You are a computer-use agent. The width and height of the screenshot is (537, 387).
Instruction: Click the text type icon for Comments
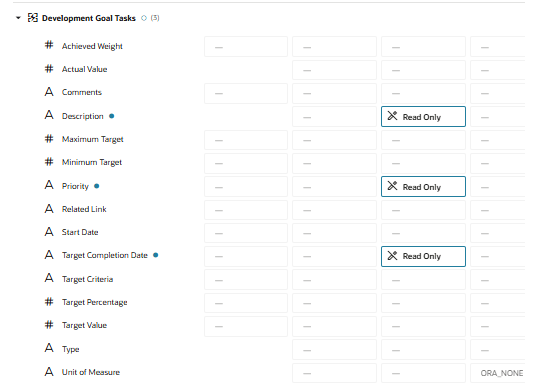[x=49, y=92]
